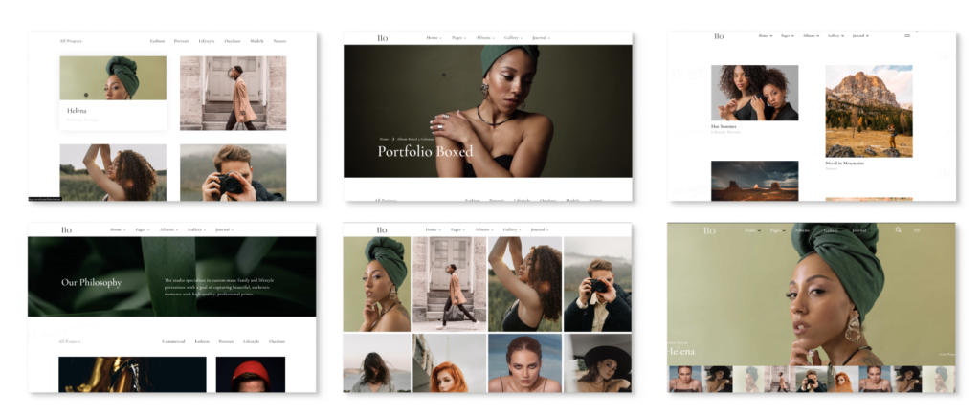
Task: Open Home menu in Helena fullscreen mockup
Action: click(x=752, y=230)
